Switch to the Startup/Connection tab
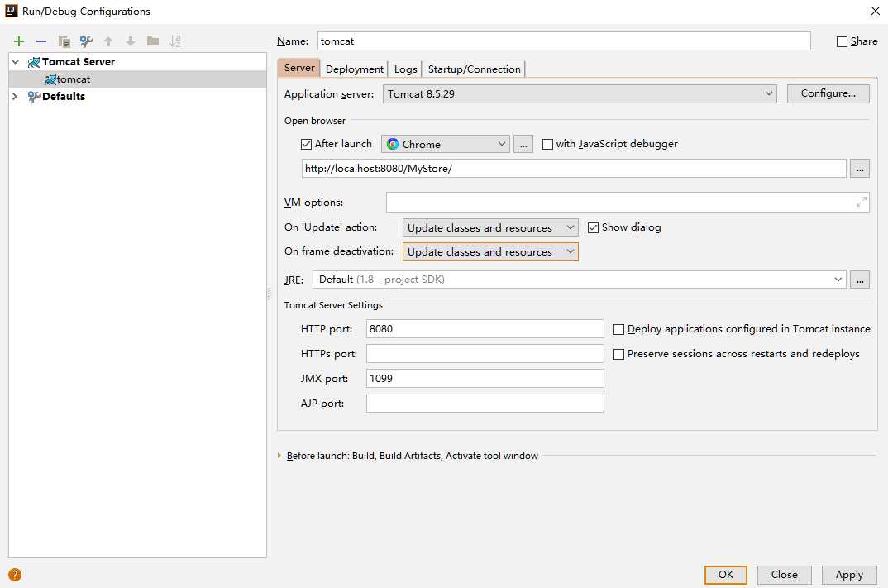 [x=474, y=69]
